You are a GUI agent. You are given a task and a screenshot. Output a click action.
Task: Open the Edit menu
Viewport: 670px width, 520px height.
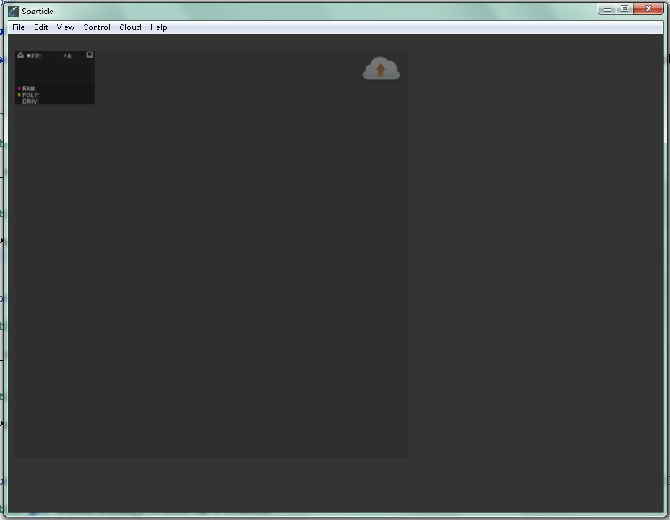pyautogui.click(x=41, y=27)
